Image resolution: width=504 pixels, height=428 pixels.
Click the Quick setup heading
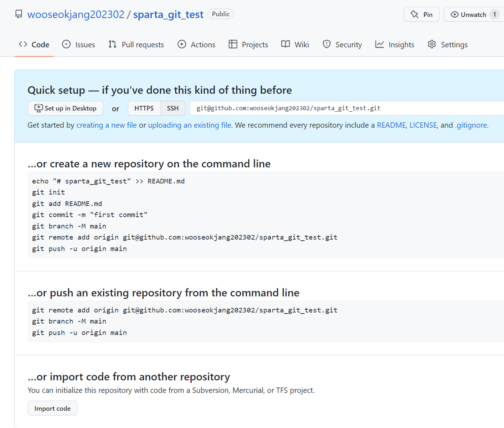tap(160, 90)
